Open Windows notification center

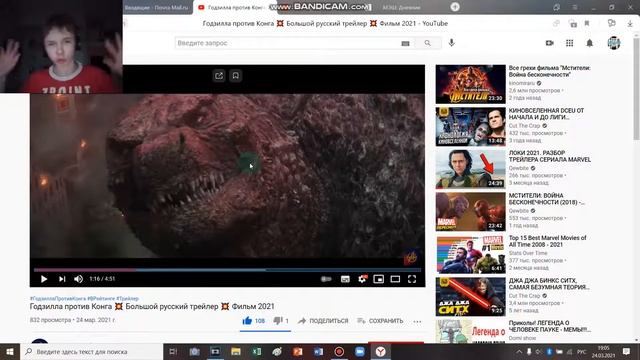coord(627,351)
